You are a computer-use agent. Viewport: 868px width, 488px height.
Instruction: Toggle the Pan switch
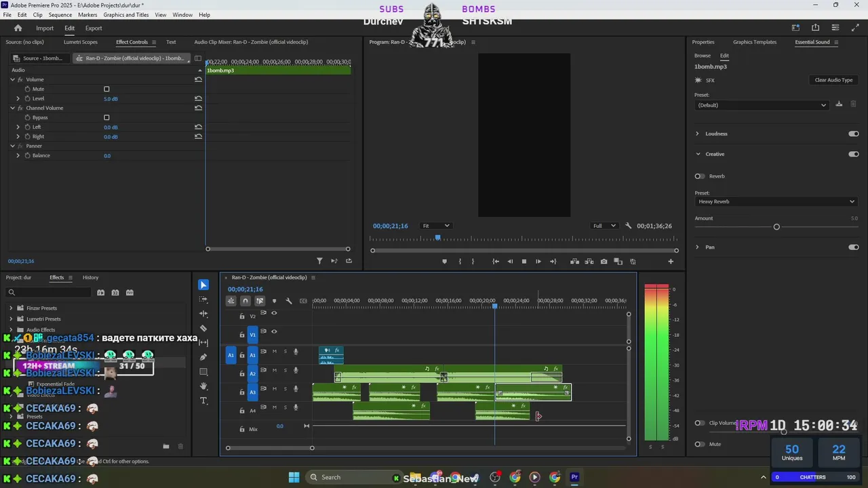pyautogui.click(x=854, y=247)
